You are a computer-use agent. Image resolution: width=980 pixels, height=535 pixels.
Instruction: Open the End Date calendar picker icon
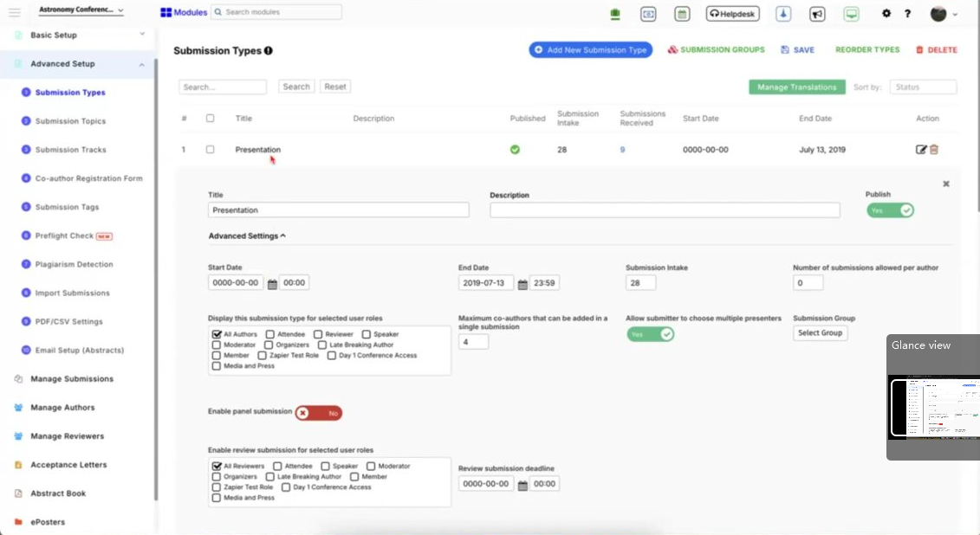pos(522,284)
